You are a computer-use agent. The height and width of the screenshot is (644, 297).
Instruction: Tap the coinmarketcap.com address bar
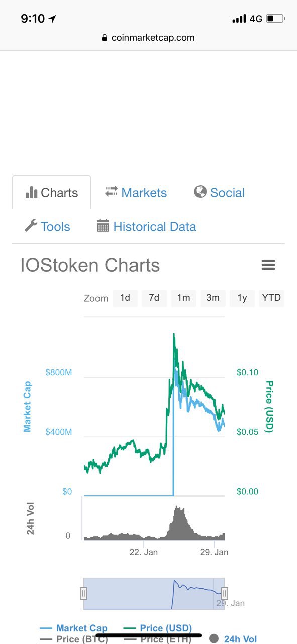tap(148, 38)
